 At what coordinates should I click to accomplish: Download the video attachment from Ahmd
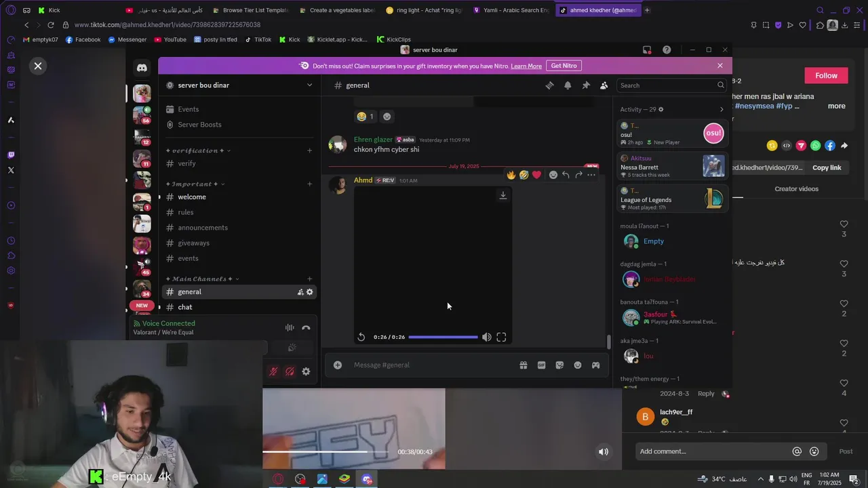tap(502, 195)
